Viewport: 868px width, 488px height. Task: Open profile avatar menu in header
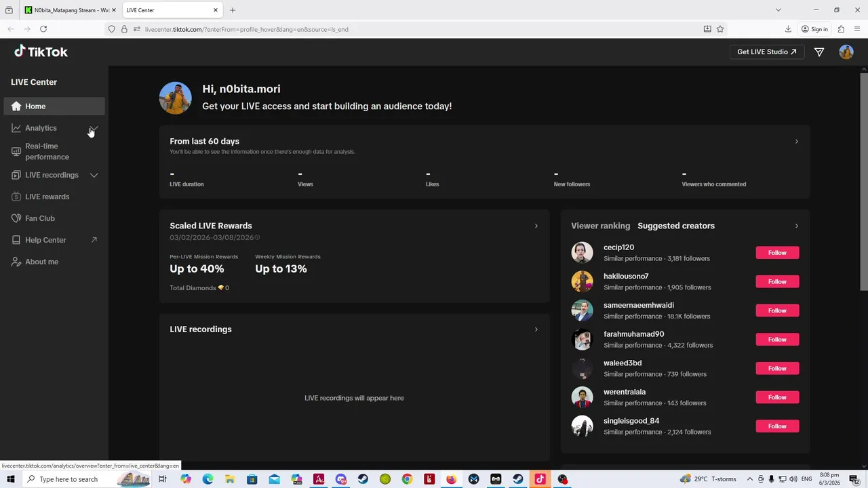[846, 52]
